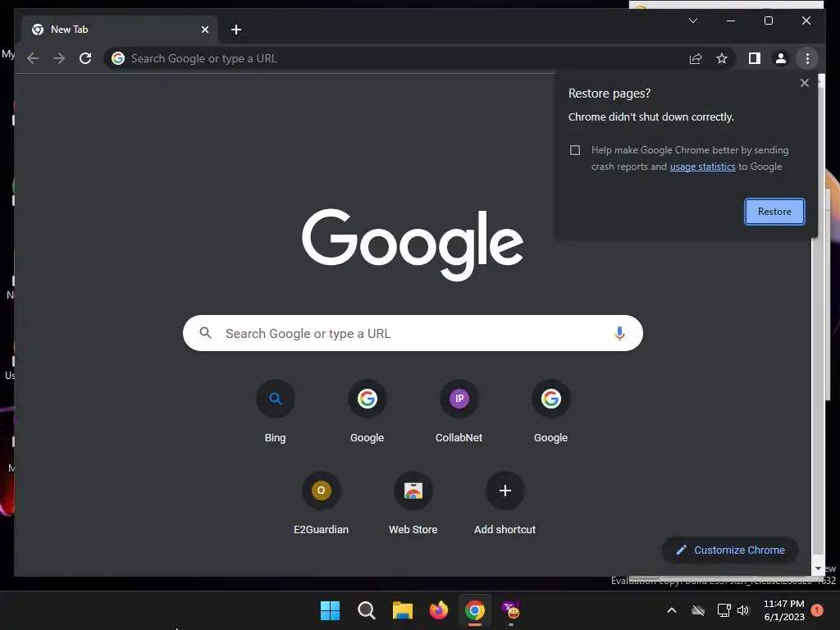The height and width of the screenshot is (630, 840).
Task: Click the forward navigation arrow
Action: 59,58
